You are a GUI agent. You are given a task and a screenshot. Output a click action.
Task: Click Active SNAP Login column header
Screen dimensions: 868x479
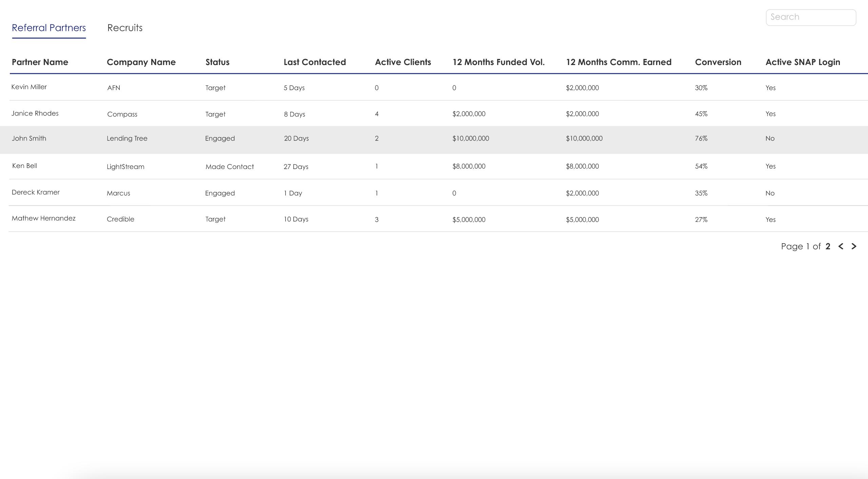pyautogui.click(x=803, y=62)
